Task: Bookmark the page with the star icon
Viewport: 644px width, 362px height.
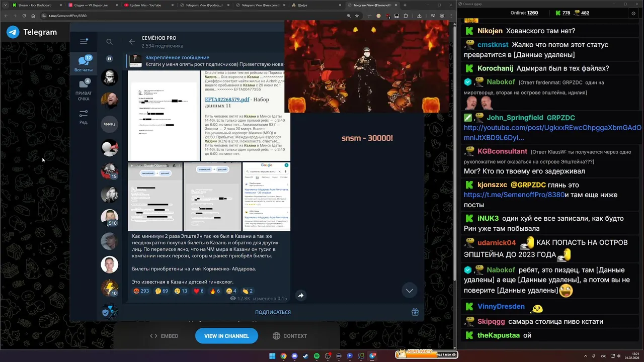Action: point(357,16)
